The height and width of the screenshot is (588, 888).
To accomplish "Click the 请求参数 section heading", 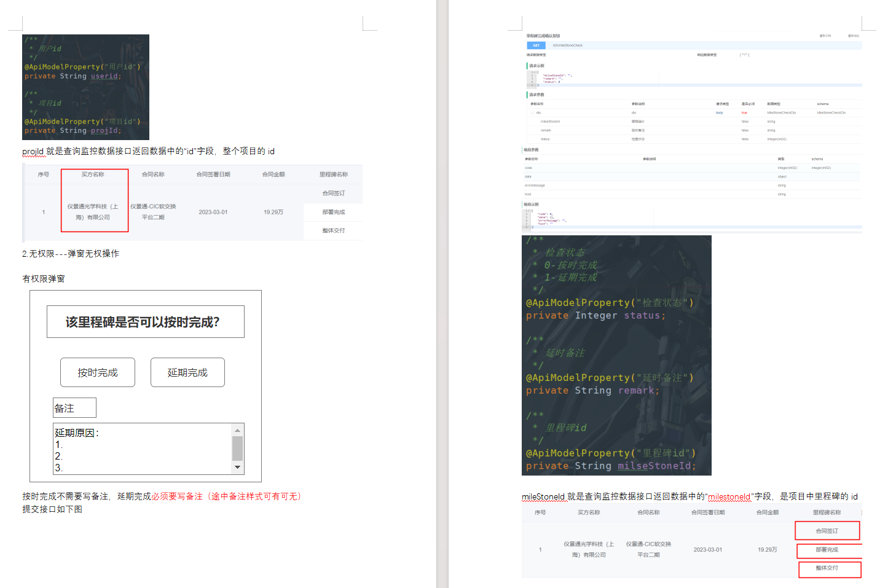I will (x=536, y=95).
